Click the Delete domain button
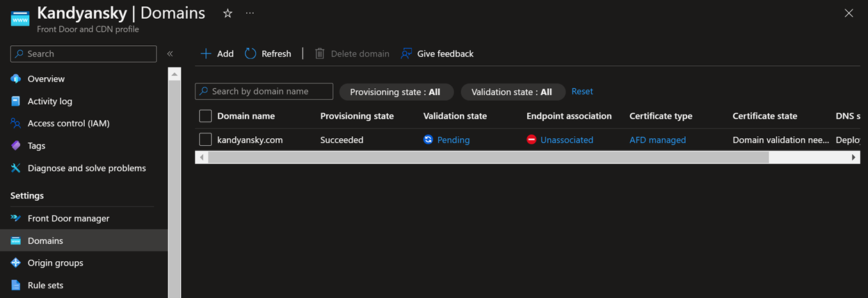Image resolution: width=868 pixels, height=298 pixels. coord(352,53)
